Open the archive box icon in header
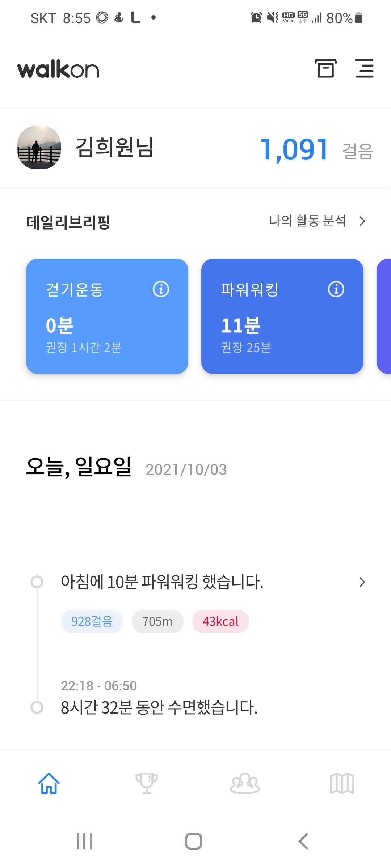The image size is (391, 868). pos(325,68)
